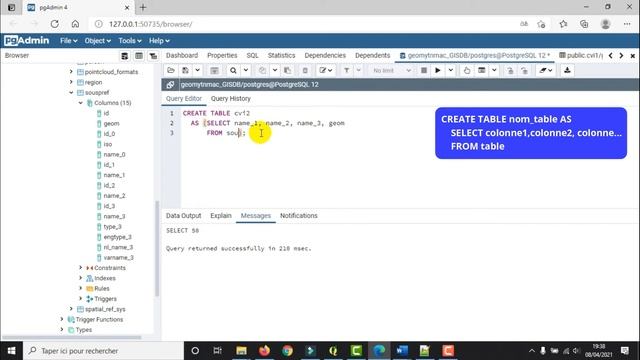Open the Clear eraser dropdown in query toolbar
Viewport: 640px width, 360px height.
545,71
